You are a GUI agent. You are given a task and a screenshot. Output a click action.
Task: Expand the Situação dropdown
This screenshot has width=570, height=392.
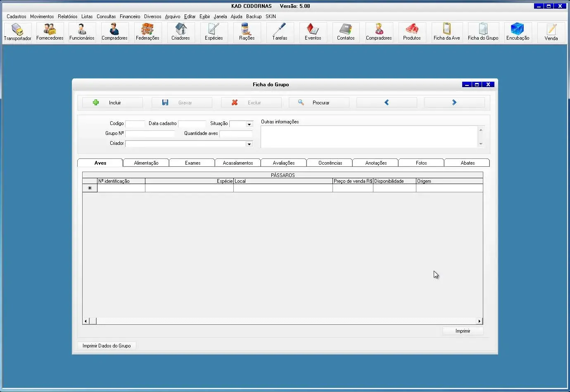pyautogui.click(x=249, y=124)
